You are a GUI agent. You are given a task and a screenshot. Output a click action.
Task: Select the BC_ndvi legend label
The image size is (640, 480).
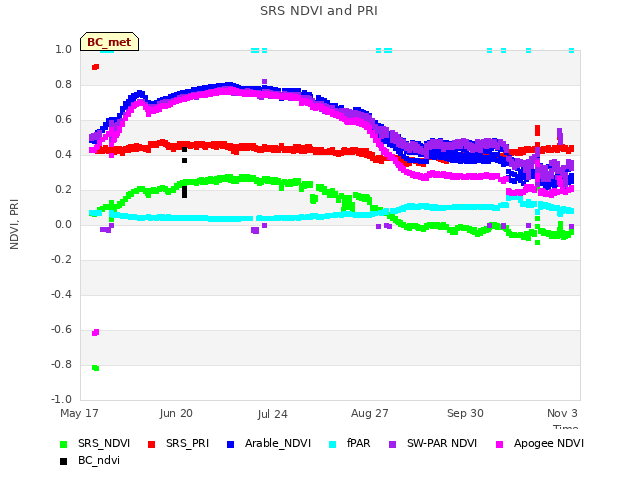[99, 460]
